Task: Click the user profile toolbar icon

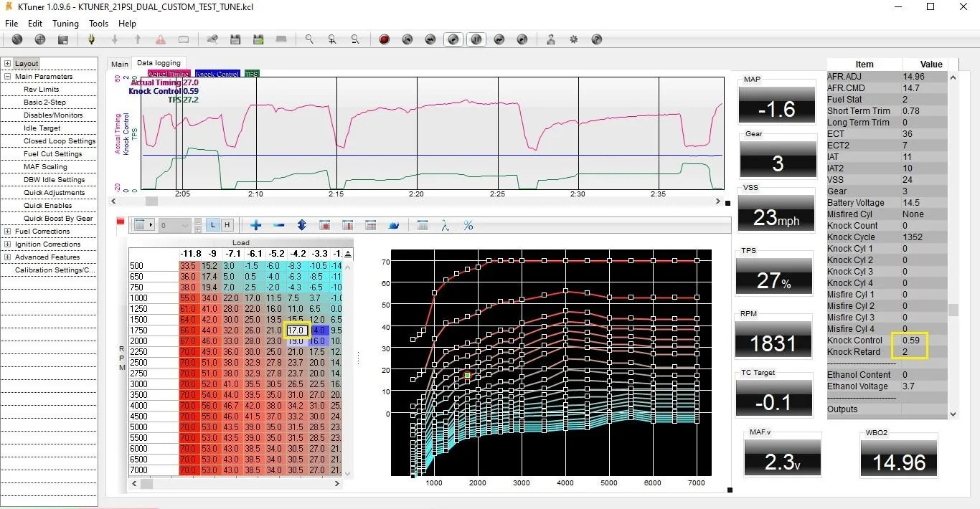Action: 551,39
